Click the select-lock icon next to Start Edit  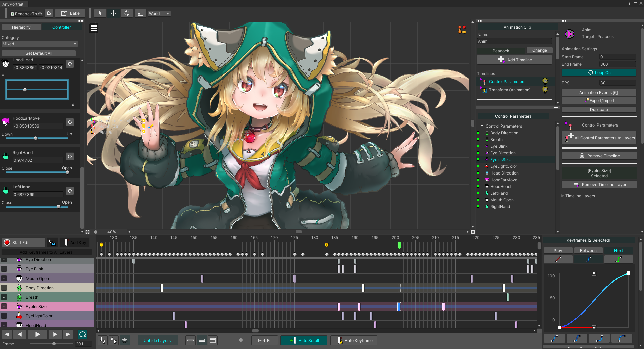pos(53,242)
